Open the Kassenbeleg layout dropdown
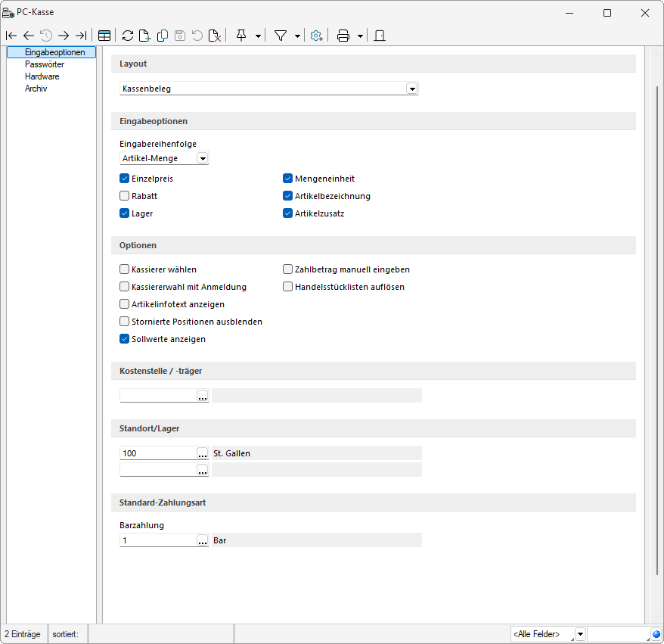Screen dimensions: 664x644 point(411,89)
